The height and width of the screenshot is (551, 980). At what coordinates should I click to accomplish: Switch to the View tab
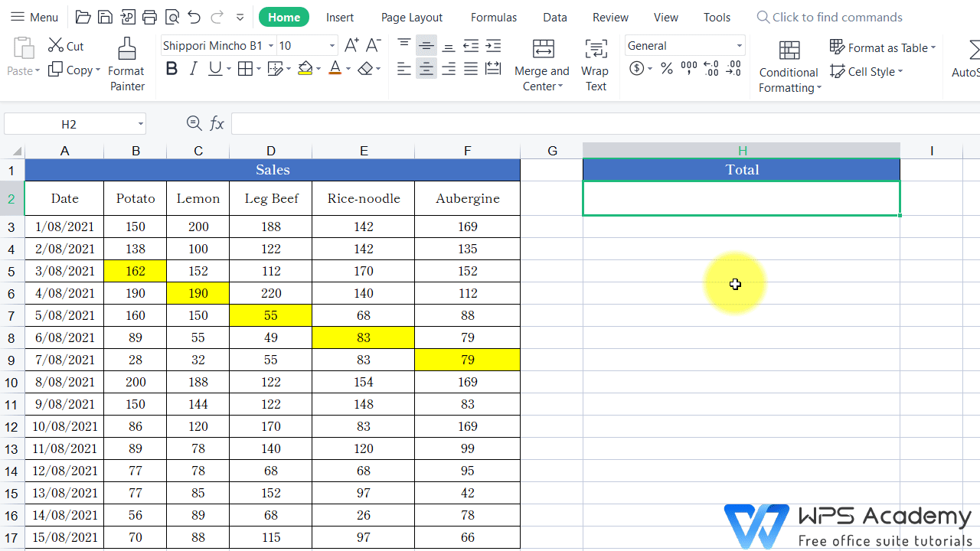(666, 17)
